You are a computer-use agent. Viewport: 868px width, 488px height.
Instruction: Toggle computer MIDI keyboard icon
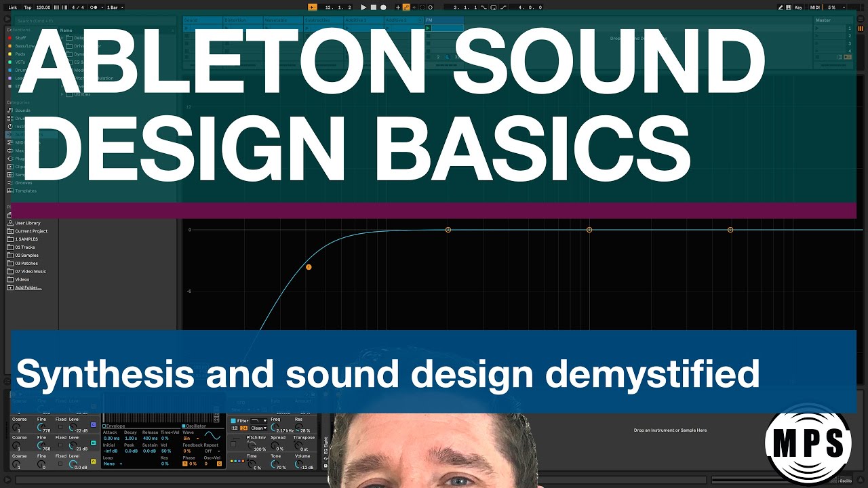(789, 7)
